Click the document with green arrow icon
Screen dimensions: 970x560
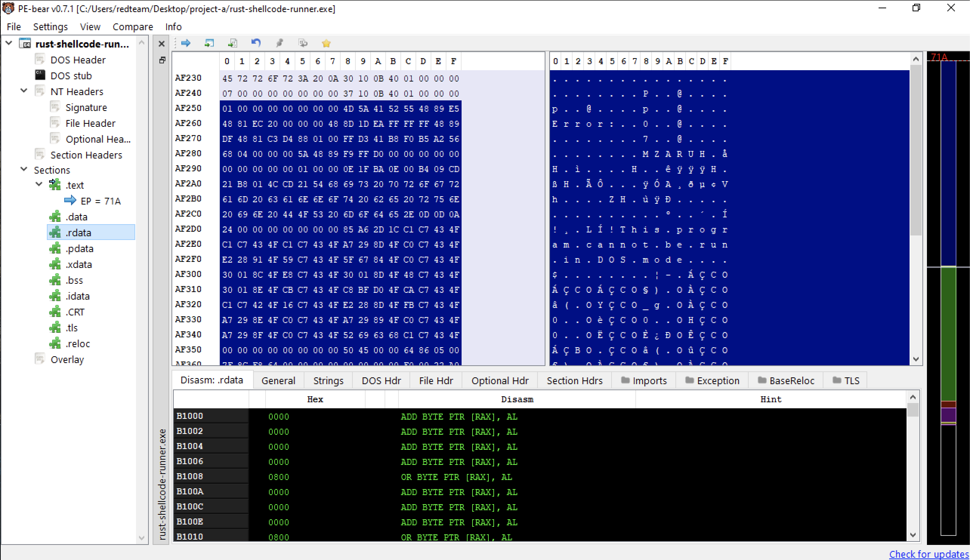233,43
